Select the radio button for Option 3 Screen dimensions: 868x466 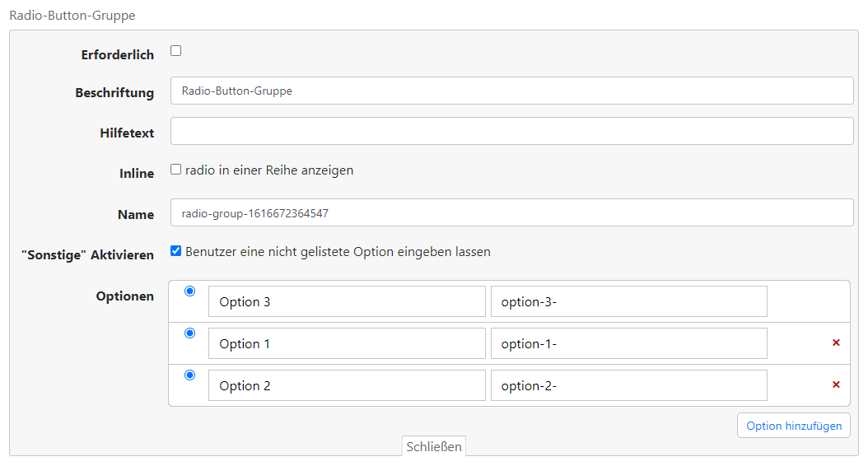point(190,291)
